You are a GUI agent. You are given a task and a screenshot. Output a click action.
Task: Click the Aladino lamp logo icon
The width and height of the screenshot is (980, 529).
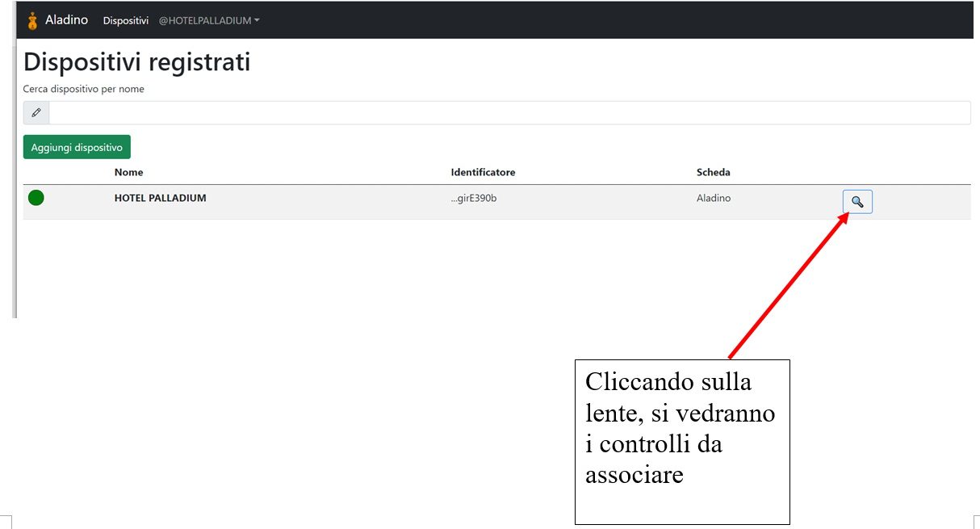(x=32, y=20)
